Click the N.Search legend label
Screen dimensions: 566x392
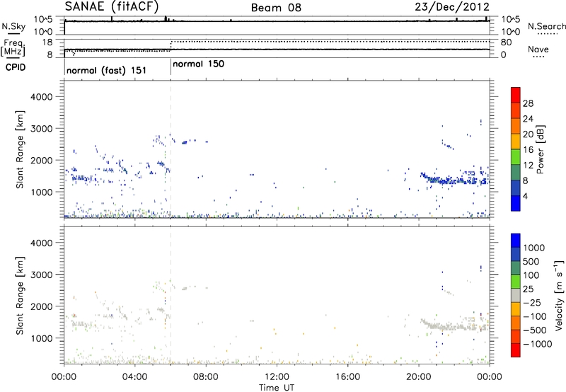click(x=546, y=26)
